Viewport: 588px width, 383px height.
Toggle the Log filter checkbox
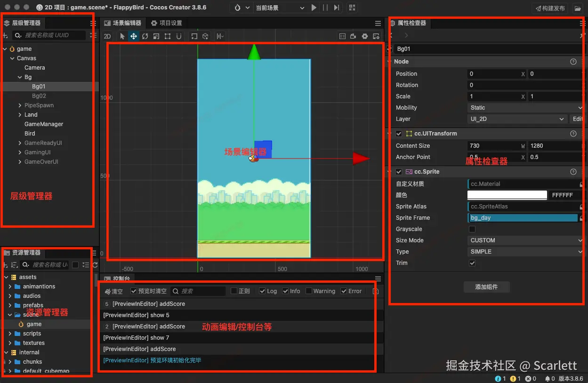(262, 291)
